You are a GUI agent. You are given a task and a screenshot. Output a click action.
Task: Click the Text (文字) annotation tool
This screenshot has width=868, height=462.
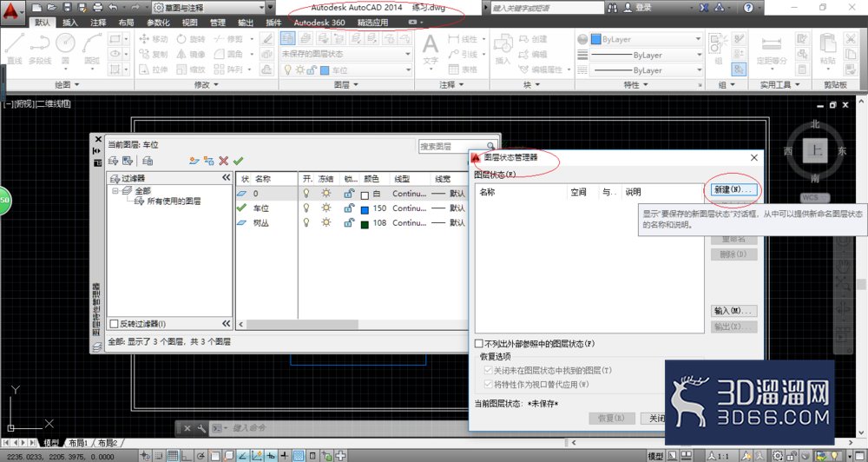tap(431, 49)
